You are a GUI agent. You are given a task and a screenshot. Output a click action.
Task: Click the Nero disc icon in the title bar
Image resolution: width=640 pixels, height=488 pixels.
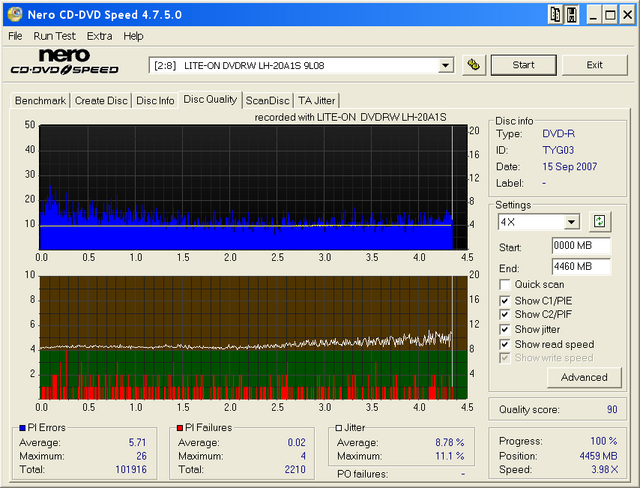click(15, 14)
